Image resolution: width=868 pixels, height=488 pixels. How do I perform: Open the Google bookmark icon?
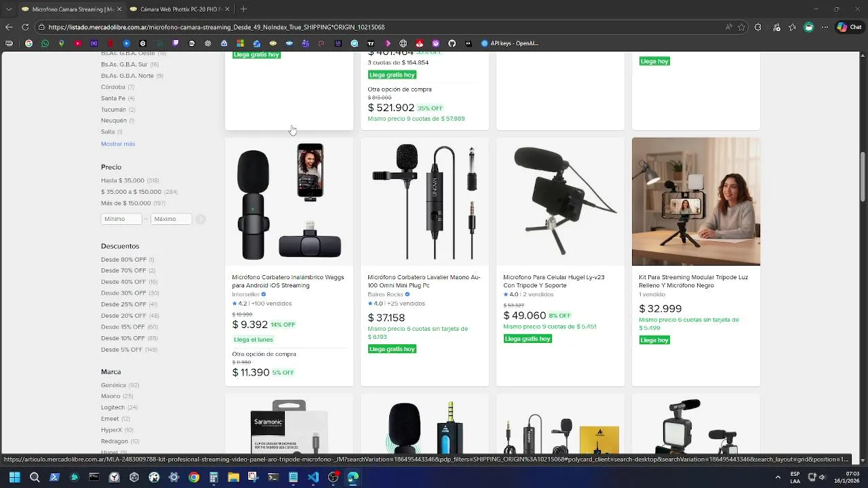[x=28, y=43]
